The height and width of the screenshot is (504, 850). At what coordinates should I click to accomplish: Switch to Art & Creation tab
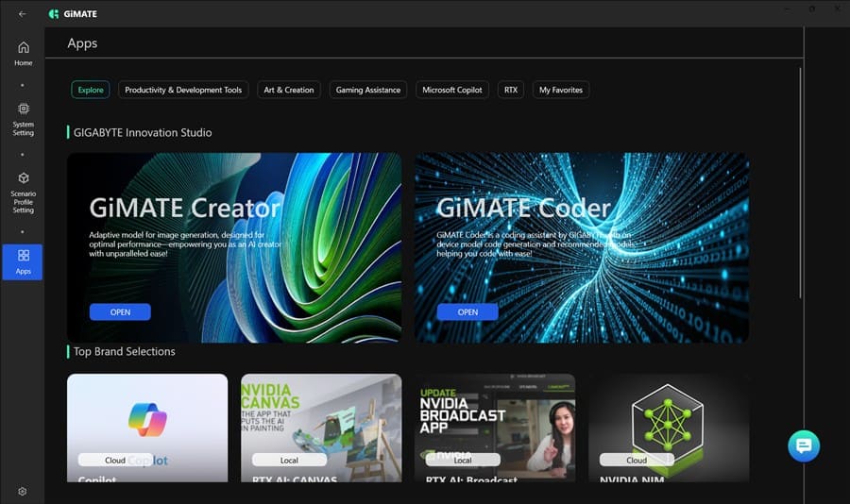288,90
